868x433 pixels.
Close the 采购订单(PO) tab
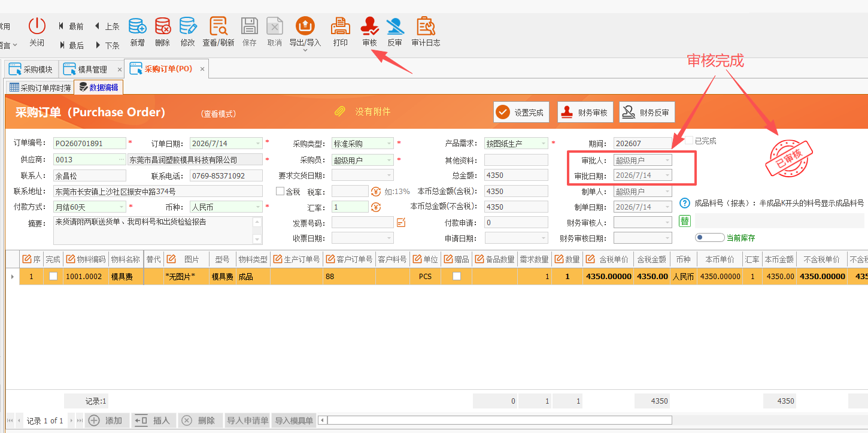[202, 69]
